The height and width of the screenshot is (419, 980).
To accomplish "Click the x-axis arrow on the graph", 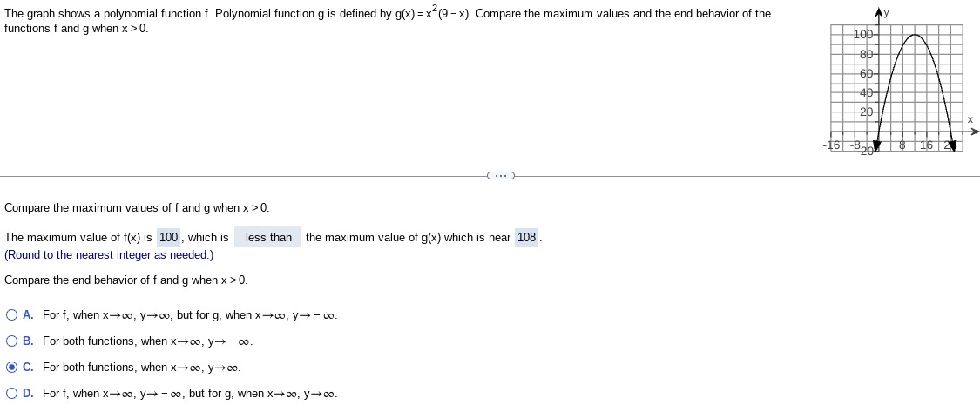I will point(975,132).
